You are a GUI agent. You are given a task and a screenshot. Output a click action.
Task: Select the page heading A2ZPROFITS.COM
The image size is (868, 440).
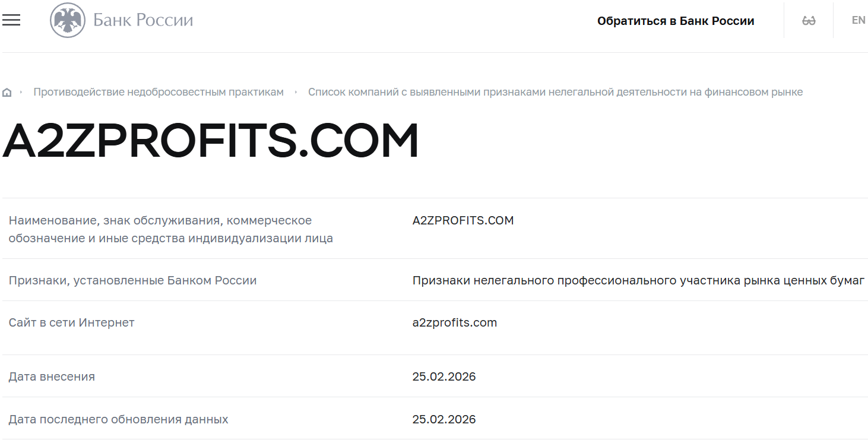tap(210, 140)
